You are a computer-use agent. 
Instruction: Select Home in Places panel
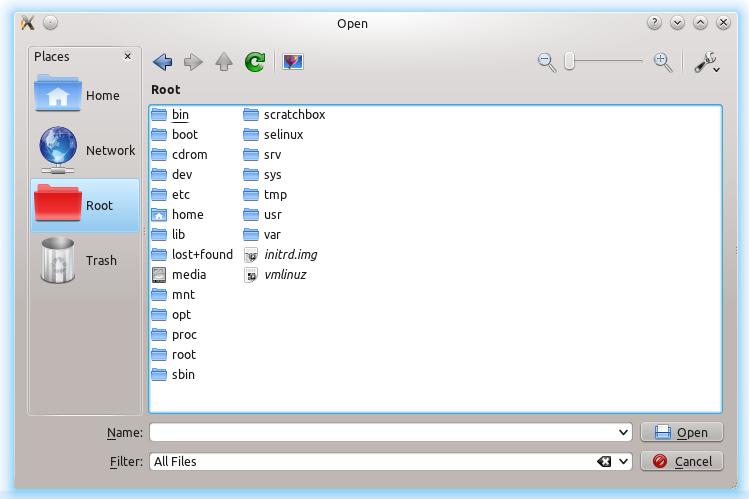pos(85,96)
